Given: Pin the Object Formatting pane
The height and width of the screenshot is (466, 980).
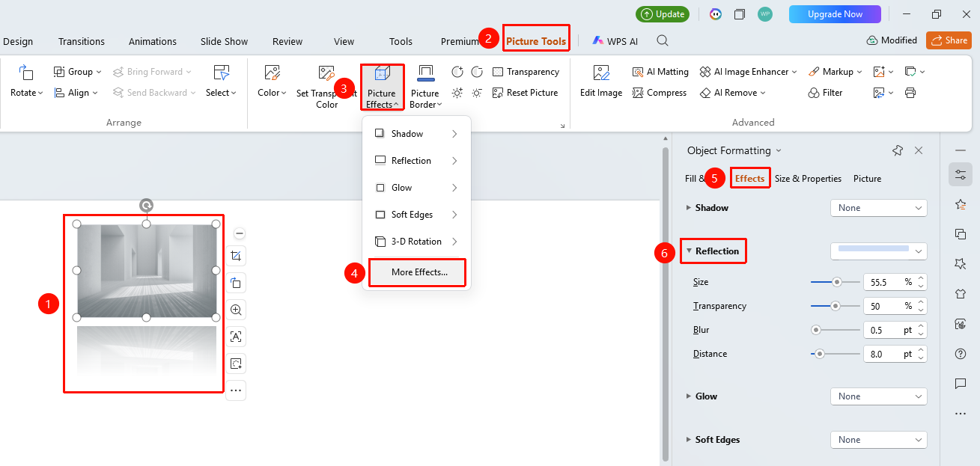Looking at the screenshot, I should click(898, 150).
